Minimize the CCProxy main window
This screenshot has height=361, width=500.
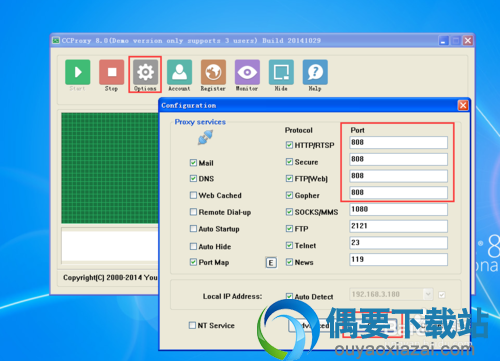click(443, 41)
